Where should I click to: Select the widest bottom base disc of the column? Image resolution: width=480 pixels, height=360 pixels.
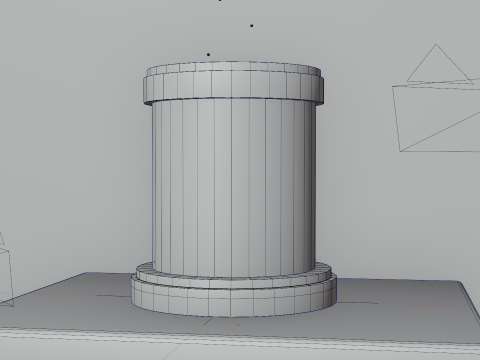(233, 297)
